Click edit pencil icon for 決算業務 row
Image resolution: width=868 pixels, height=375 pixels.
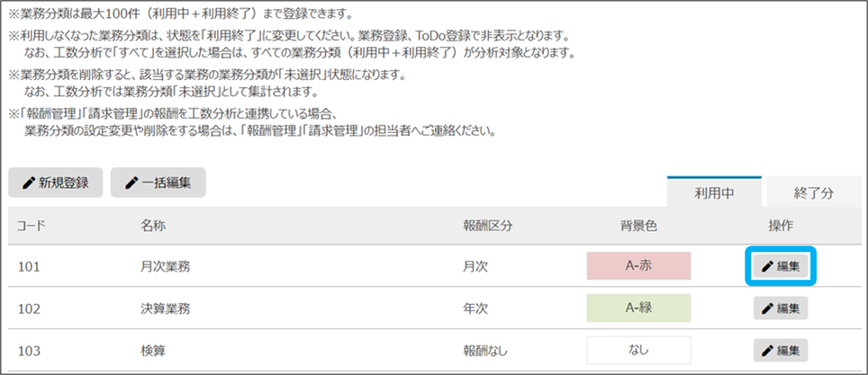(768, 308)
